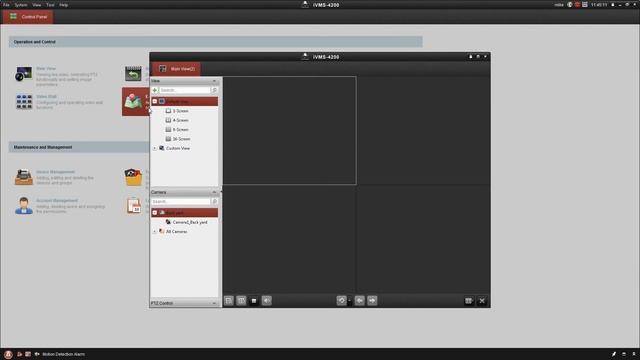This screenshot has width=640, height=360.
Task: Click the pin icon in the bottom-right status bar
Action: pyautogui.click(x=613, y=354)
